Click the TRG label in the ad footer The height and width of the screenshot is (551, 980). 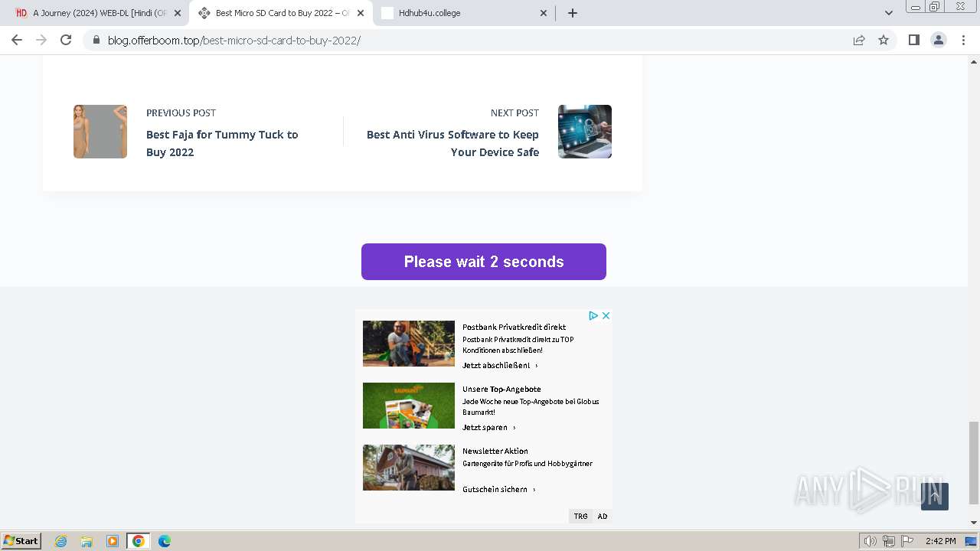point(581,517)
